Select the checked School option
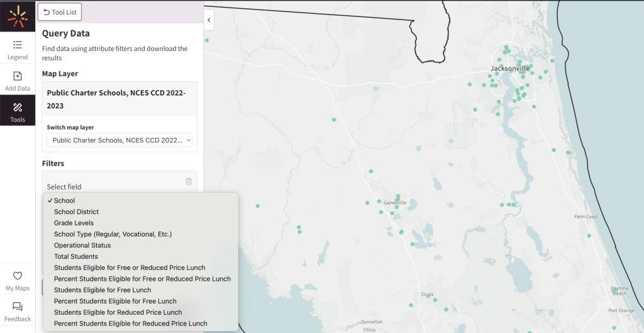Viewport: 644px width, 333px height. pos(64,201)
